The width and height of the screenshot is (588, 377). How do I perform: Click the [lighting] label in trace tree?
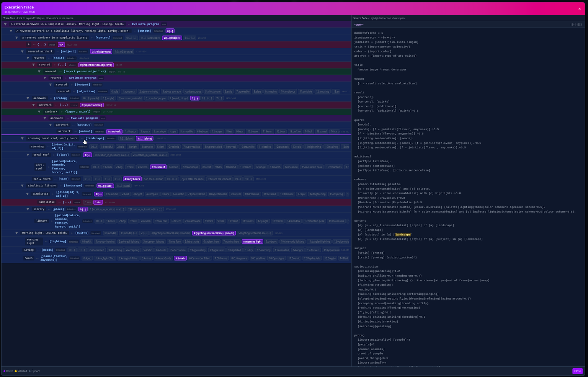58,242
